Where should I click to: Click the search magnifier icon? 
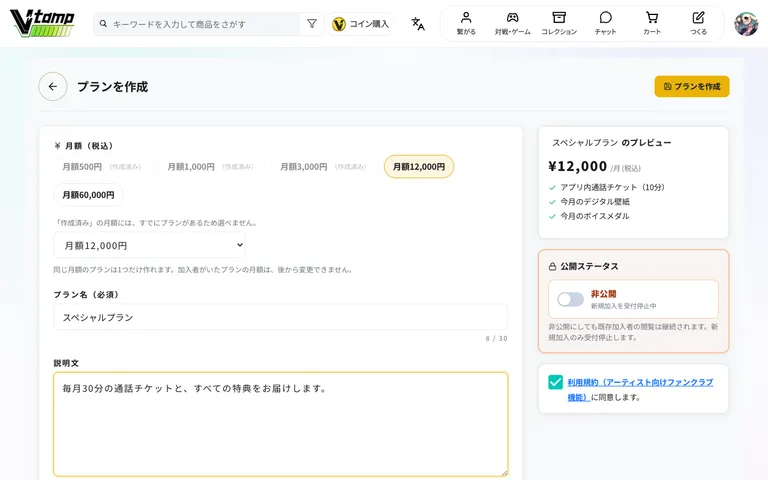pyautogui.click(x=103, y=24)
